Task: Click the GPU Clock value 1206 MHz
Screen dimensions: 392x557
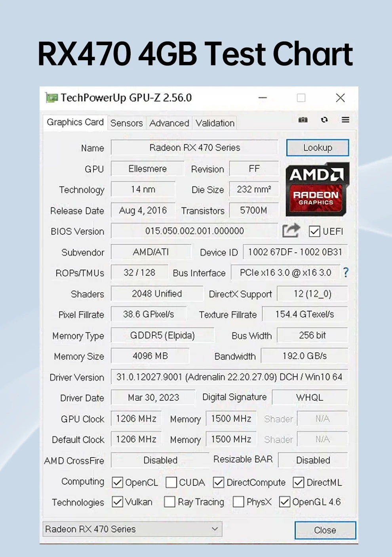Action: (136, 418)
